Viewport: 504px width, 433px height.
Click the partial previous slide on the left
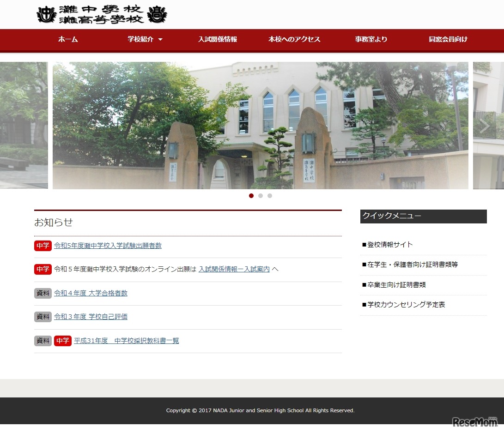24,125
